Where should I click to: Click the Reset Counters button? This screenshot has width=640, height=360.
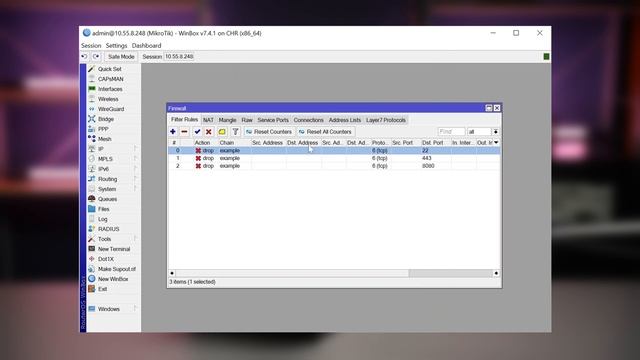[269, 132]
